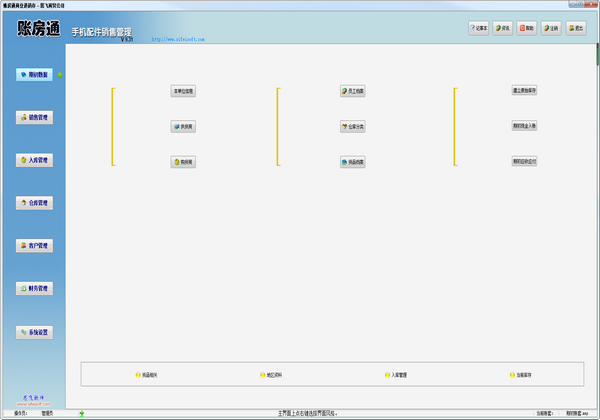
Task: Click the 建立原始库存 button
Action: [525, 91]
